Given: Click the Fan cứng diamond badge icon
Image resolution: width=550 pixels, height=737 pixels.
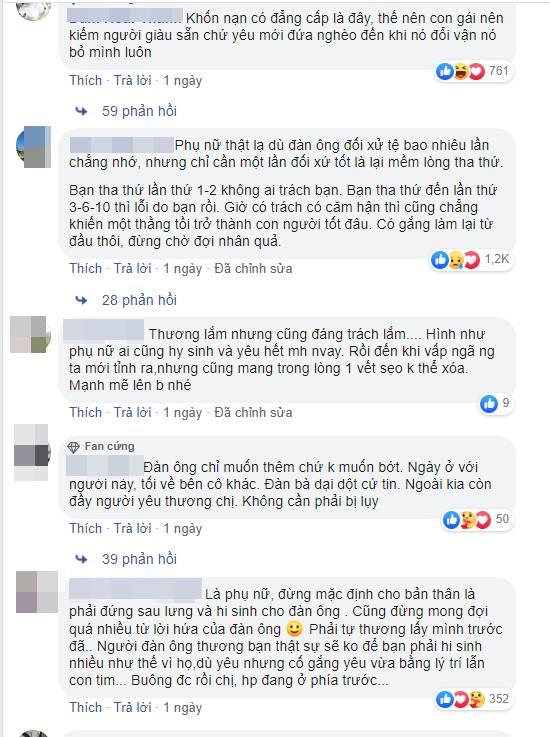Looking at the screenshot, I should point(73,447).
